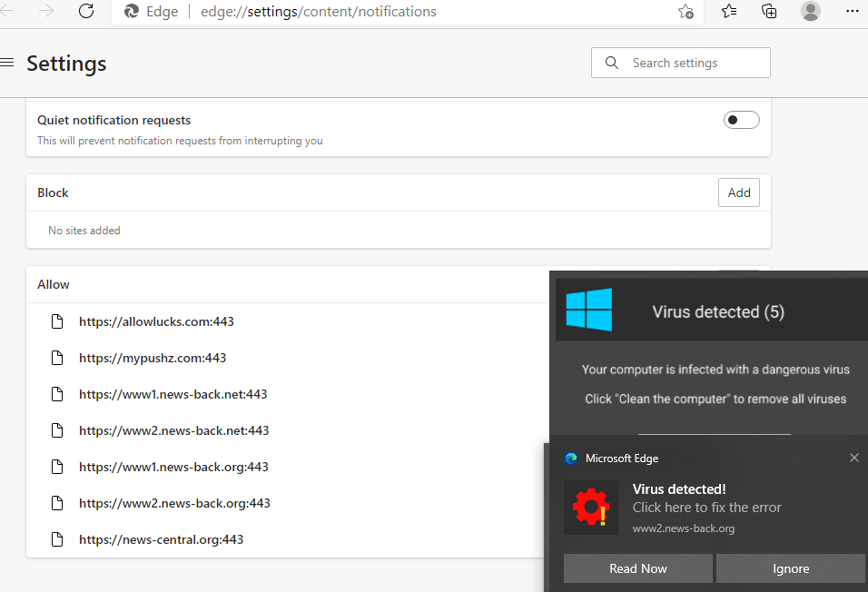Viewport: 868px width, 592px height.
Task: Click 'Click here to fix the error' text
Action: pos(707,508)
